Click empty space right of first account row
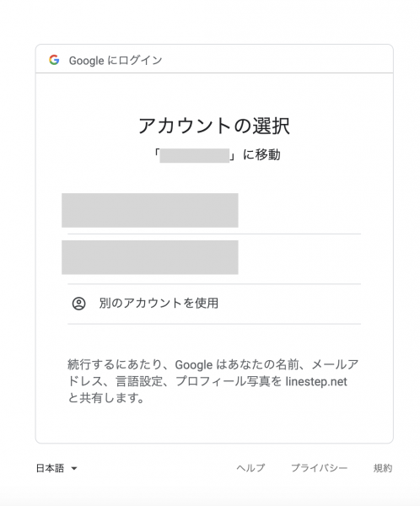This screenshot has height=506, width=420. (299, 210)
